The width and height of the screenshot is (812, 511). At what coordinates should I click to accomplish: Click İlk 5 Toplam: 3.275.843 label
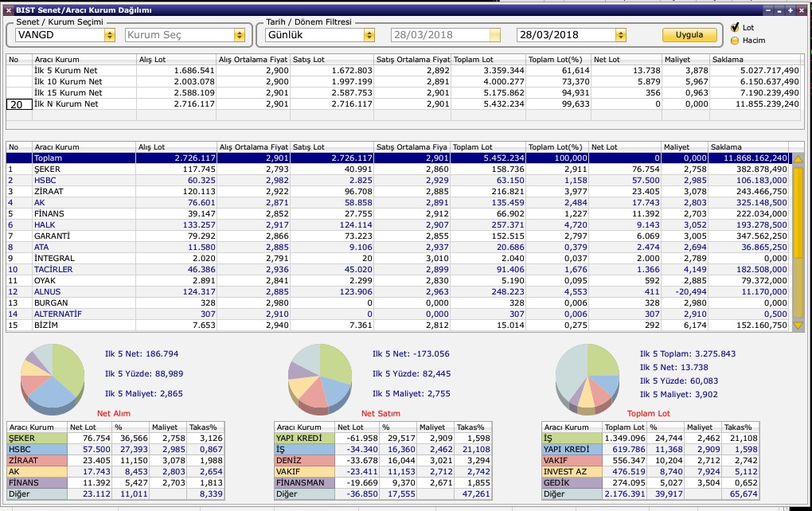click(x=687, y=353)
